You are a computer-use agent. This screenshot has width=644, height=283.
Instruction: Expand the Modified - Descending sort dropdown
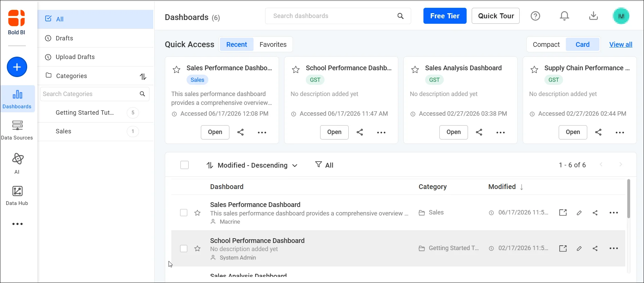click(x=252, y=165)
